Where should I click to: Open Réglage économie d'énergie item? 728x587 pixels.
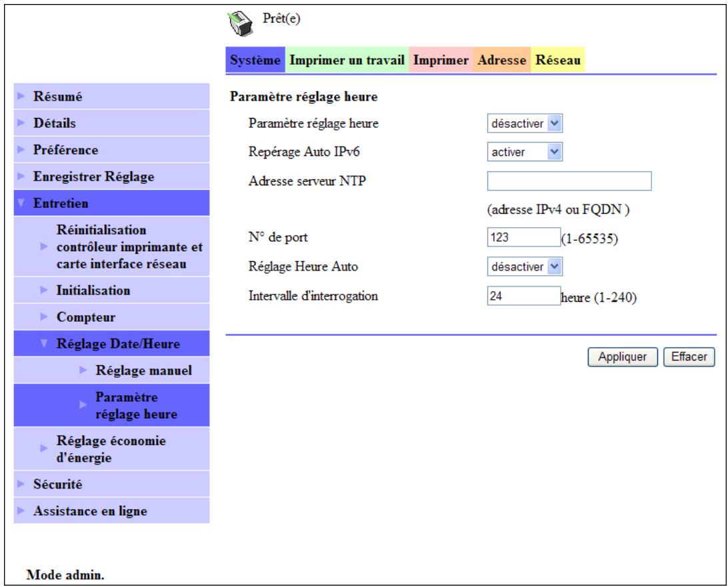[111, 448]
